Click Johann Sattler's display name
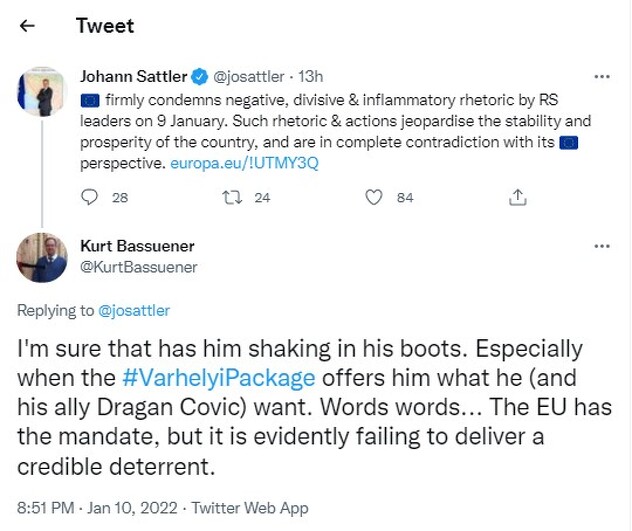The height and width of the screenshot is (531, 632). [132, 76]
